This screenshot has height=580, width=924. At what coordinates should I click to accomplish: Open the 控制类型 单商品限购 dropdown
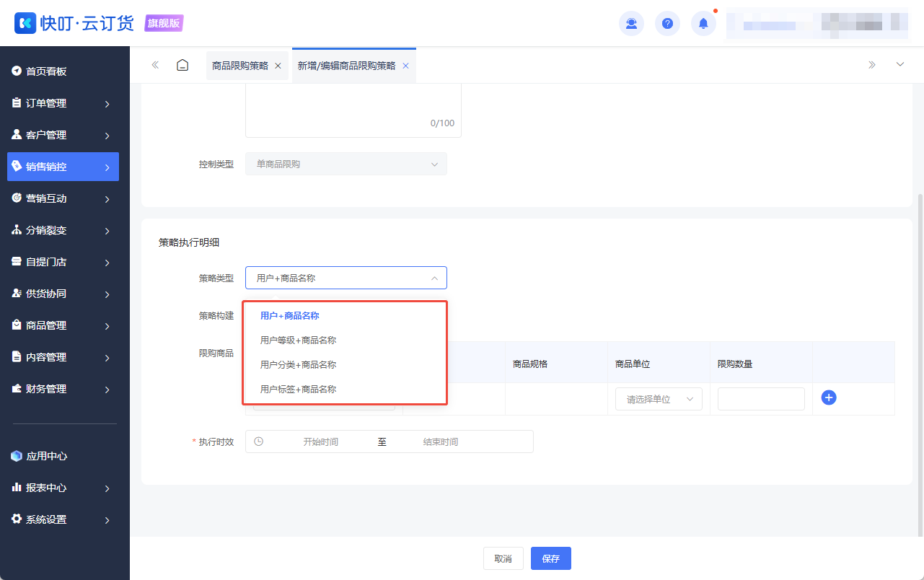click(x=346, y=164)
